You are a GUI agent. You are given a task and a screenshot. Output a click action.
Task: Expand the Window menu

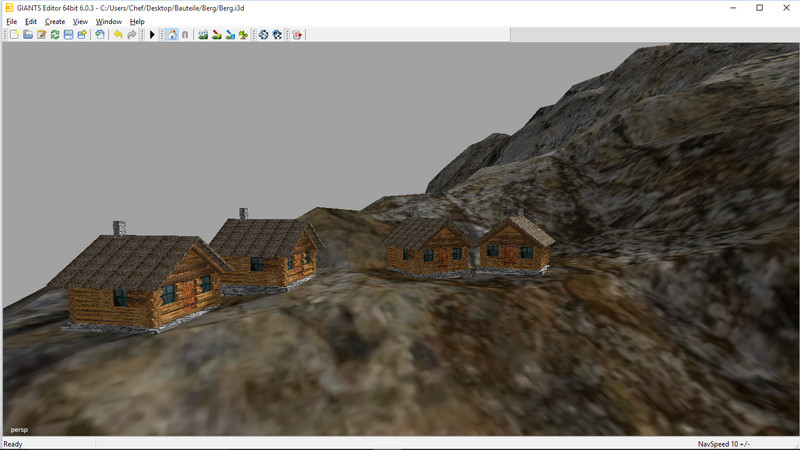[108, 21]
